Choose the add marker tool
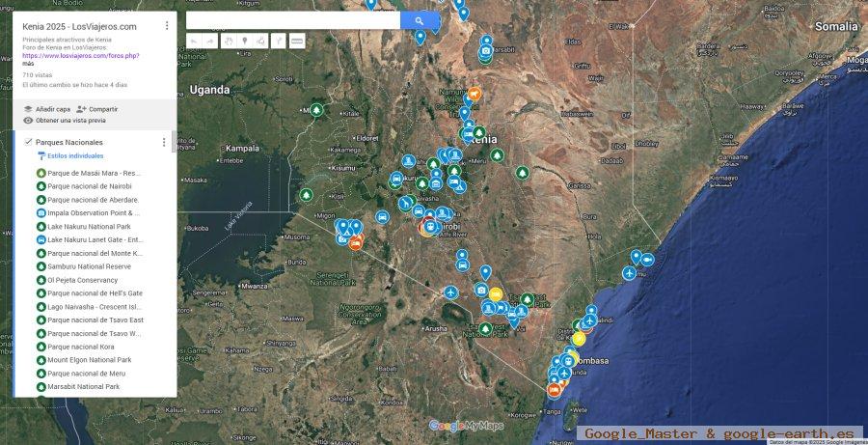 coord(245,41)
